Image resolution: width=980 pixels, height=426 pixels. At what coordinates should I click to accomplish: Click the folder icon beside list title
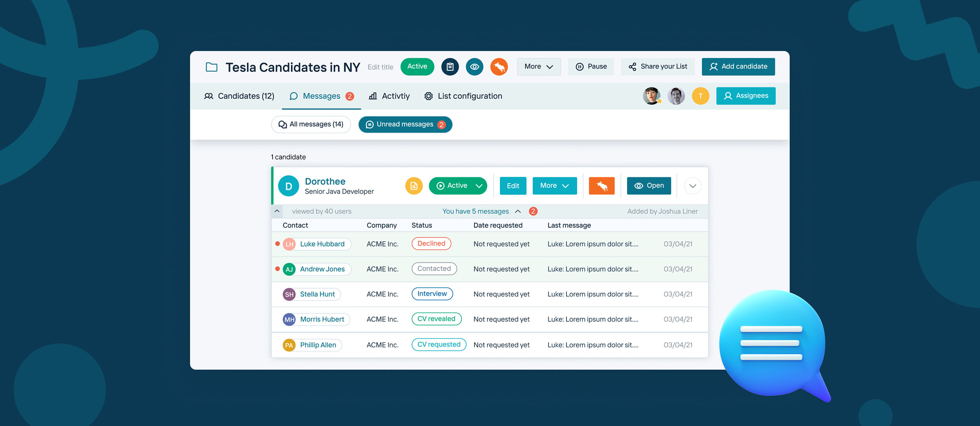212,67
